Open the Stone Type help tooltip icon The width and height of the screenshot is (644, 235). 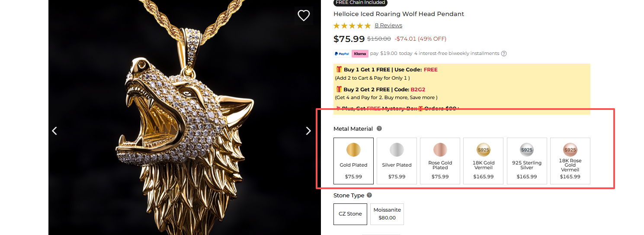tap(369, 195)
